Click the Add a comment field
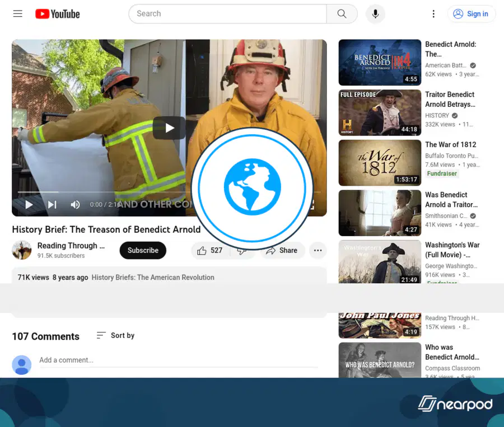504x427 pixels. (179, 360)
